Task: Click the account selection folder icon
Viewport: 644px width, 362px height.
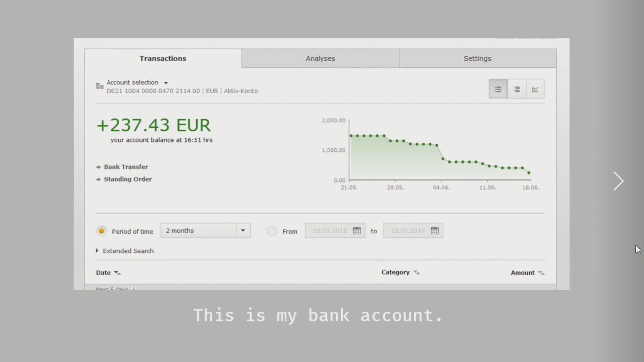Action: click(x=99, y=86)
